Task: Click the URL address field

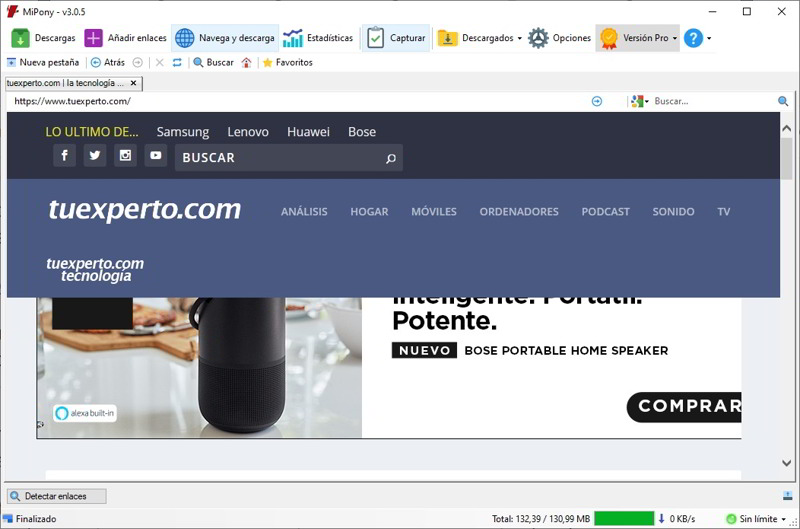Action: point(300,101)
